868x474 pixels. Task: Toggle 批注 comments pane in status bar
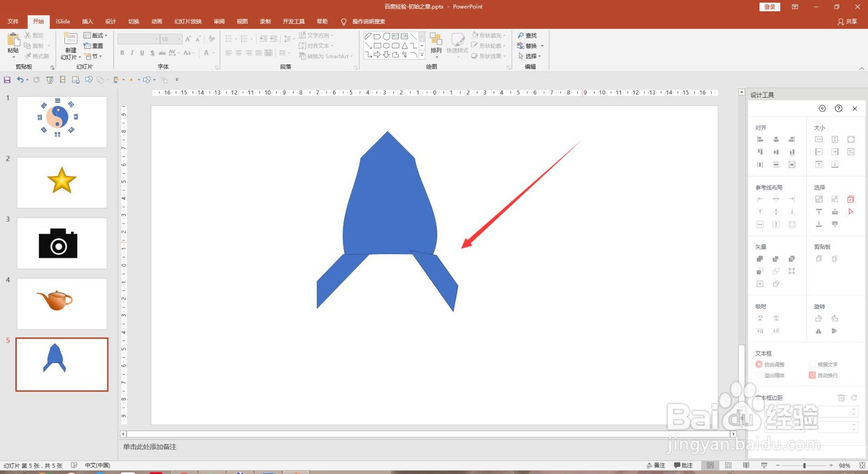coord(683,465)
